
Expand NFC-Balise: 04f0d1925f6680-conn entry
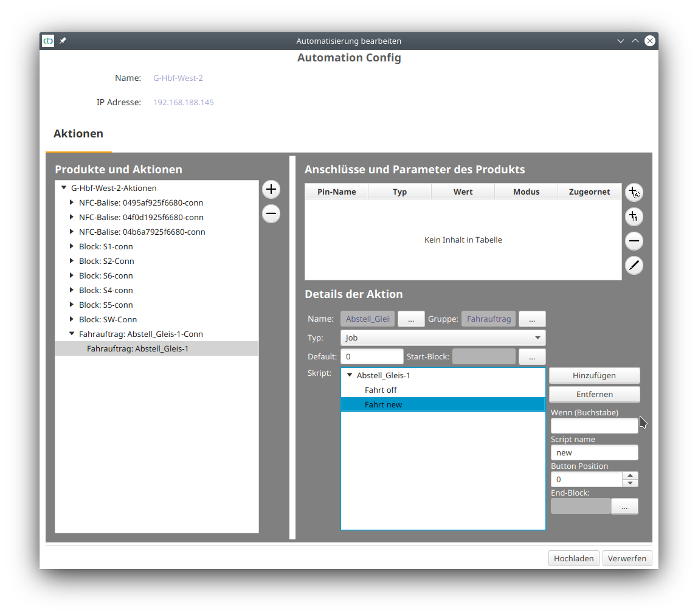(71, 217)
